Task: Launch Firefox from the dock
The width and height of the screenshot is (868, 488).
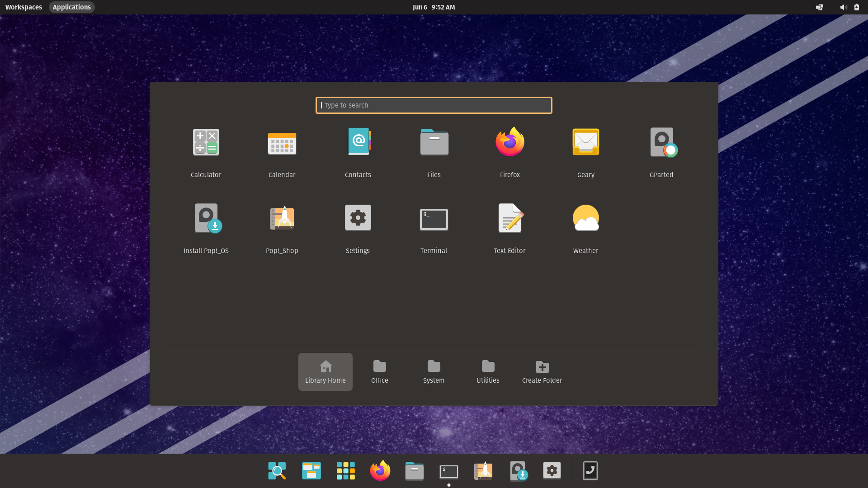Action: click(380, 471)
